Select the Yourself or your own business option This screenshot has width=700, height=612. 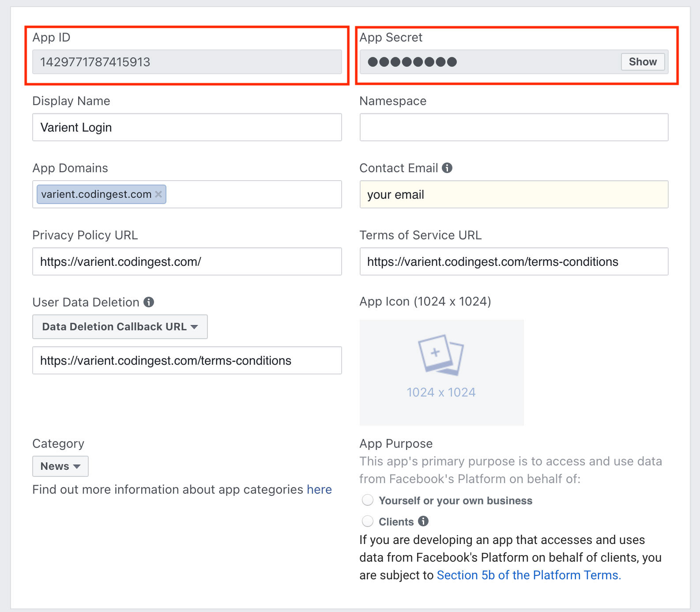pos(368,500)
